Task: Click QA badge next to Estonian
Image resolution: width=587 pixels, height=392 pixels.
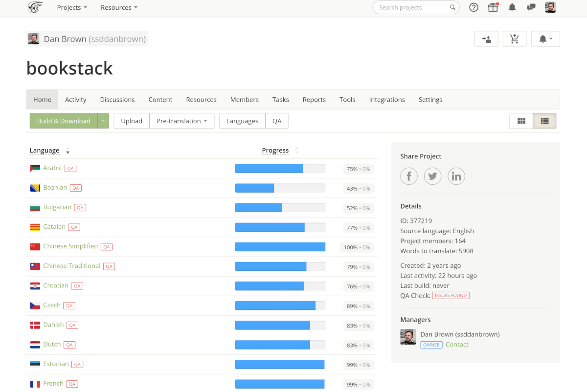Action: point(77,364)
